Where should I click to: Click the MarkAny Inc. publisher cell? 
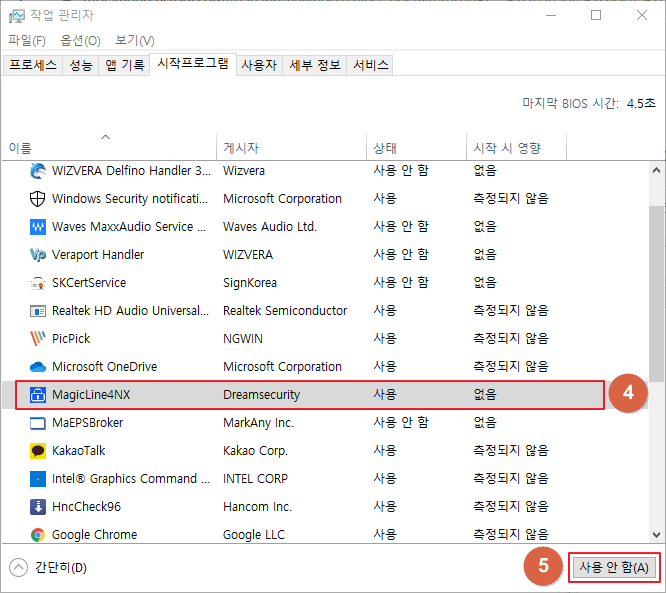(x=258, y=423)
